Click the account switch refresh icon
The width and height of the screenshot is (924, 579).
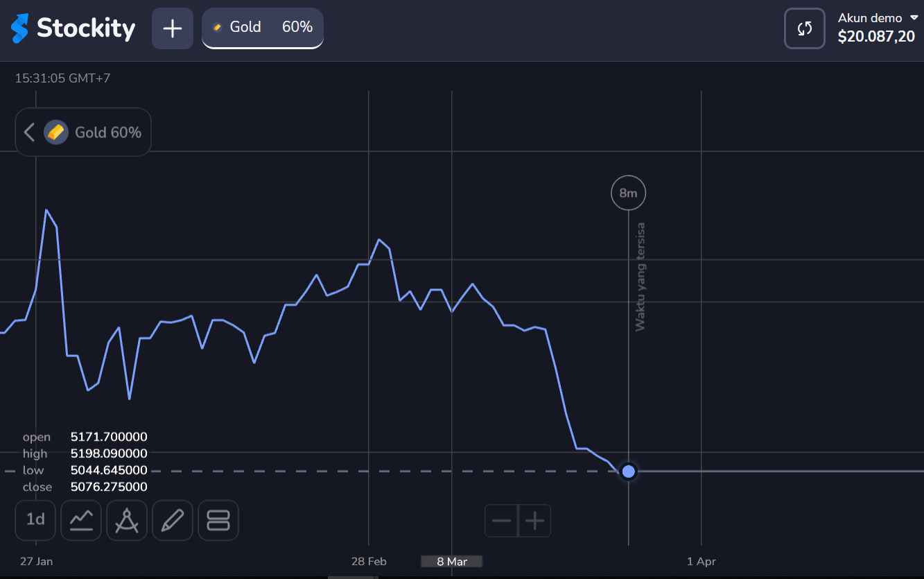pyautogui.click(x=805, y=28)
